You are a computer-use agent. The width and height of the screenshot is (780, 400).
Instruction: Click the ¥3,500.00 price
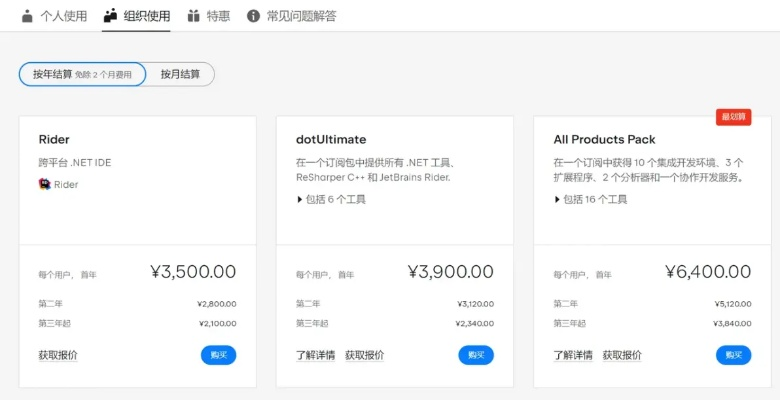tap(193, 272)
